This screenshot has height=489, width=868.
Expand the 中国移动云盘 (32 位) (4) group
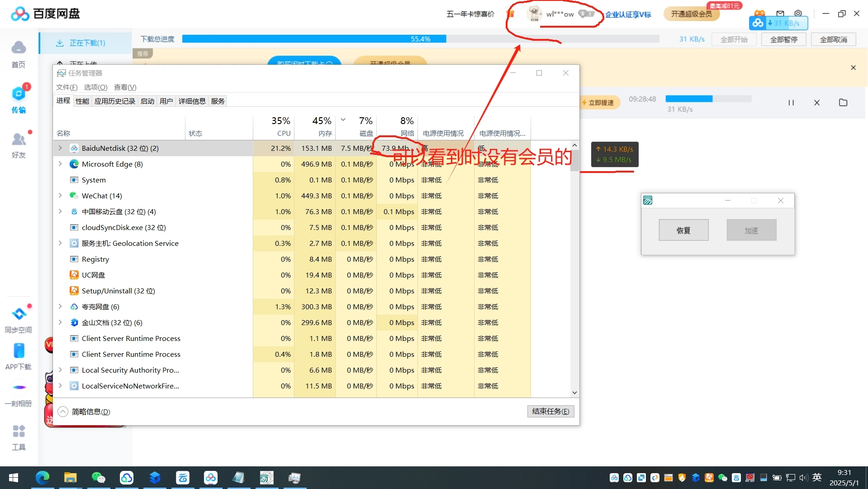click(x=60, y=211)
